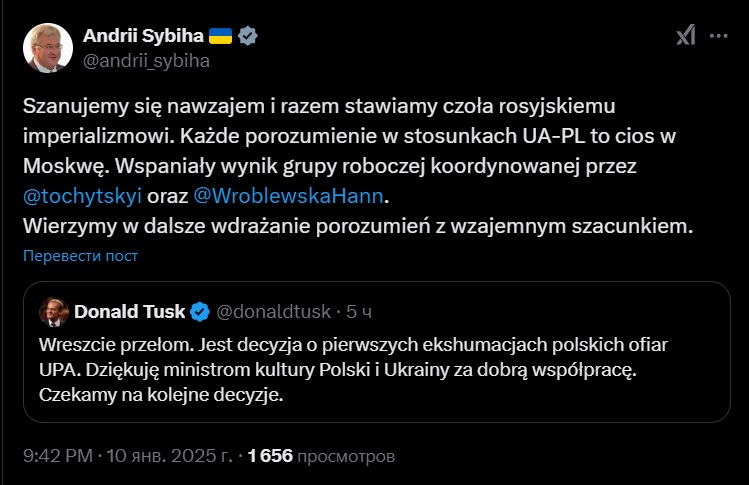The height and width of the screenshot is (485, 749).
Task: Open Andrii Sybiha's profile picture
Action: pyautogui.click(x=47, y=47)
